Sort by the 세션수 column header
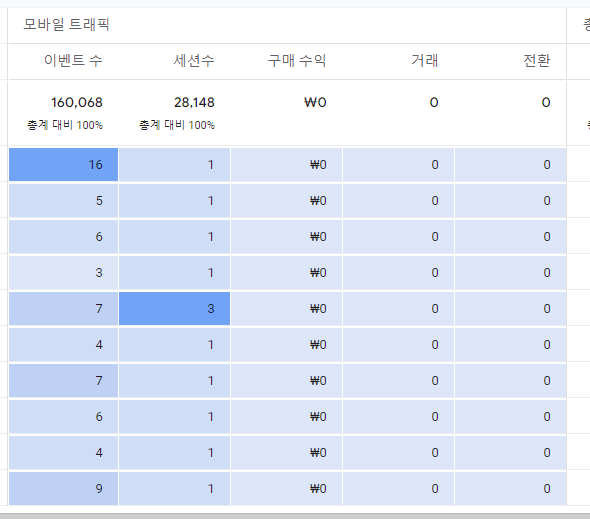Image resolution: width=590 pixels, height=519 pixels. click(194, 61)
